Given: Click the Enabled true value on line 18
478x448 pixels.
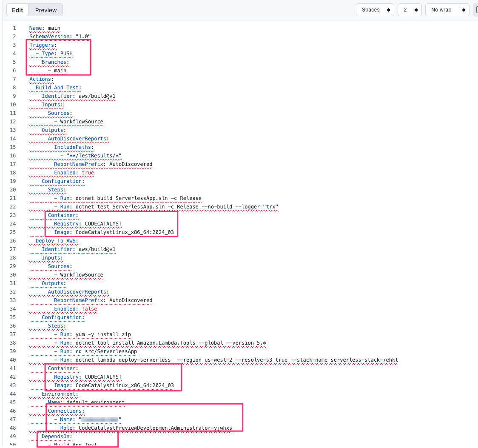Looking at the screenshot, I should pyautogui.click(x=88, y=173).
